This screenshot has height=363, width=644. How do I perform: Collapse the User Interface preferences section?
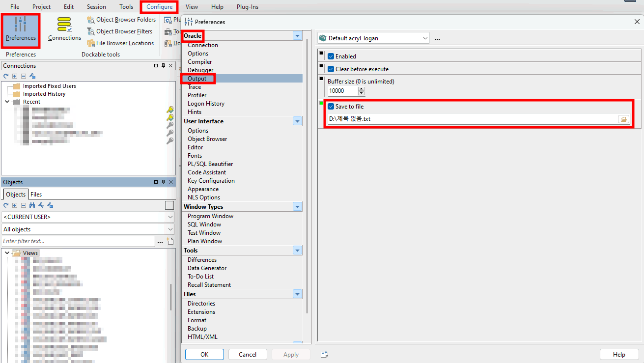click(297, 121)
